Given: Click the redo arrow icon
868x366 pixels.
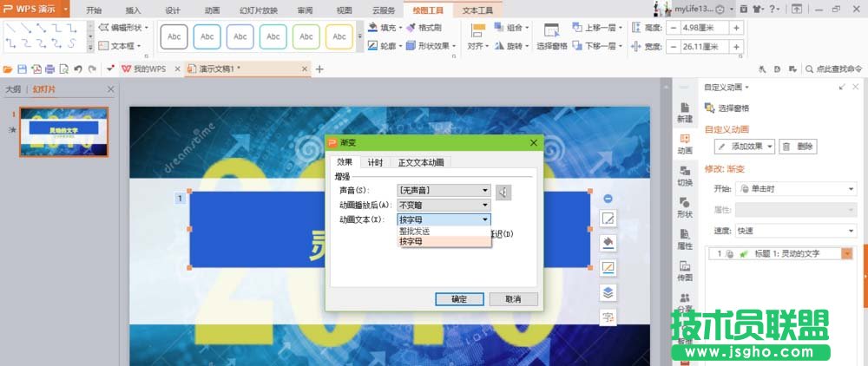Looking at the screenshot, I should pos(92,69).
